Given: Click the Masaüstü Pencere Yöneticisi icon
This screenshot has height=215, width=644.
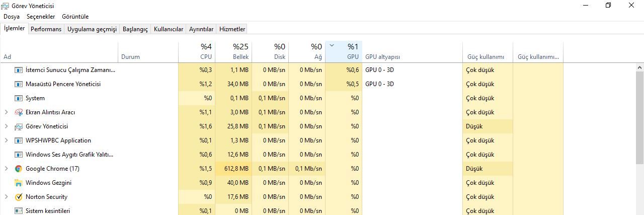Looking at the screenshot, I should point(19,84).
